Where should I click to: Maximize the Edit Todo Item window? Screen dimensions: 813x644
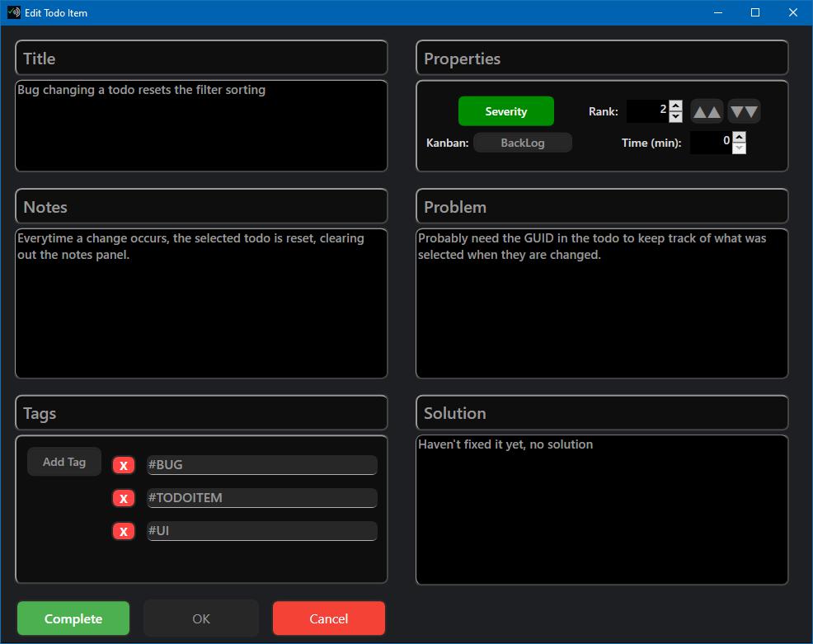pos(755,12)
